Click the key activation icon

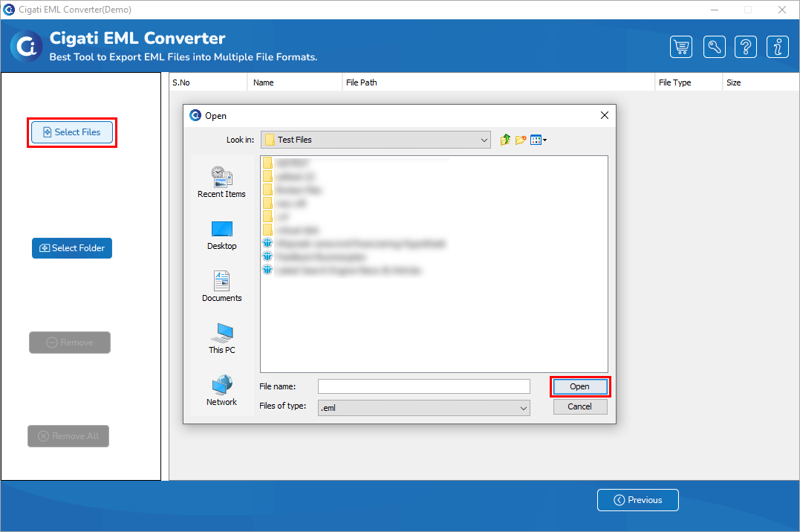click(x=715, y=47)
